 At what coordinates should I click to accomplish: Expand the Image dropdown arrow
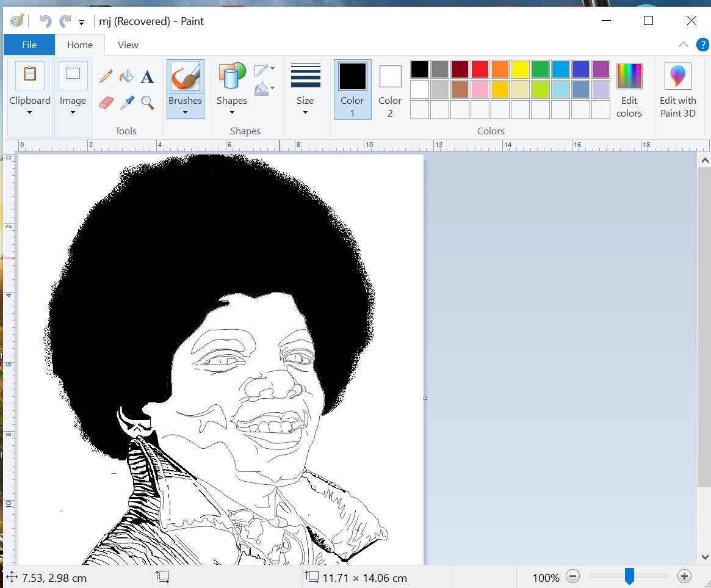(x=73, y=112)
